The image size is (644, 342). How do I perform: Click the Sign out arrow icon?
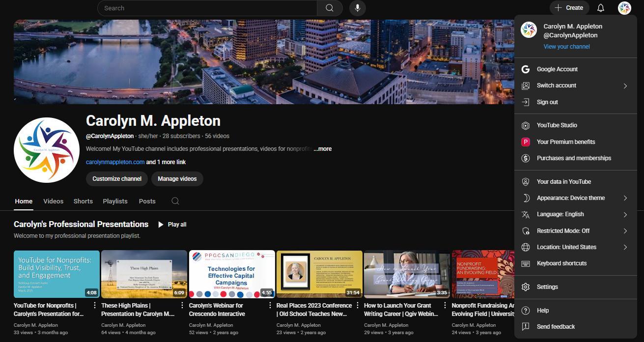pos(526,102)
